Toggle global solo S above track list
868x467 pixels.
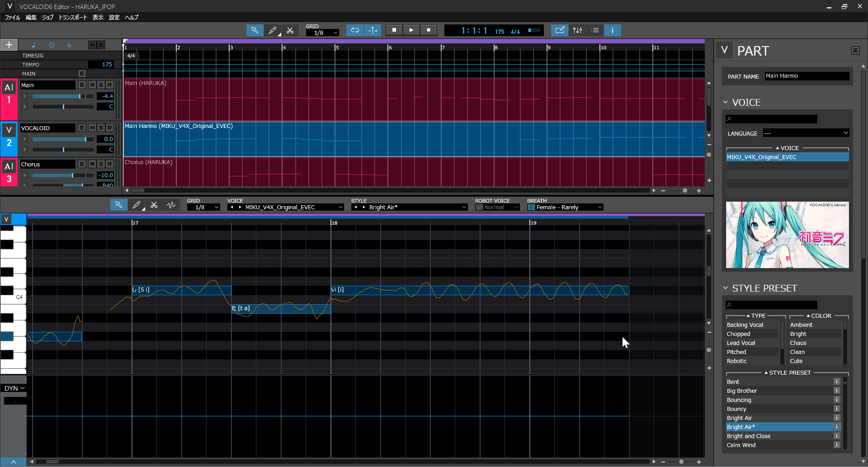pos(101,45)
